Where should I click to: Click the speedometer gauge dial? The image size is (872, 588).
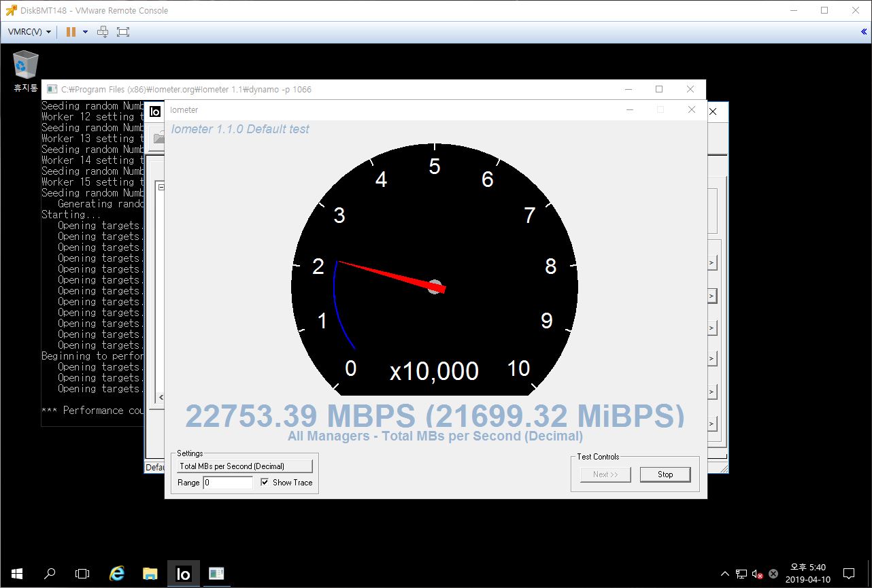435,269
